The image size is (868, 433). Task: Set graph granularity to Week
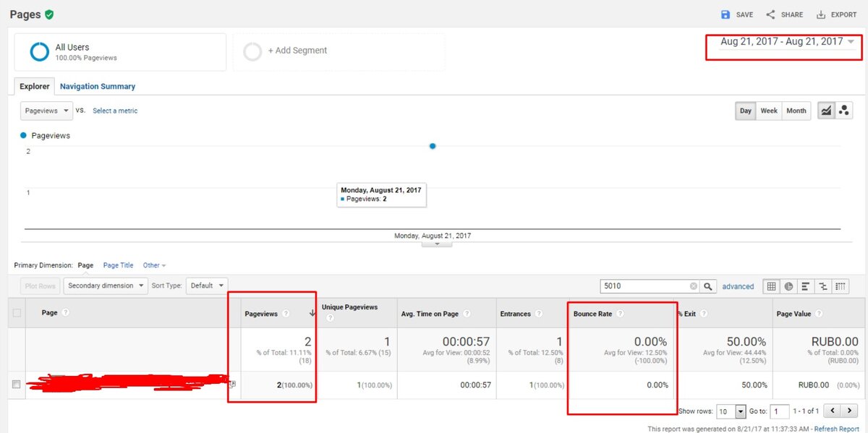(x=769, y=111)
